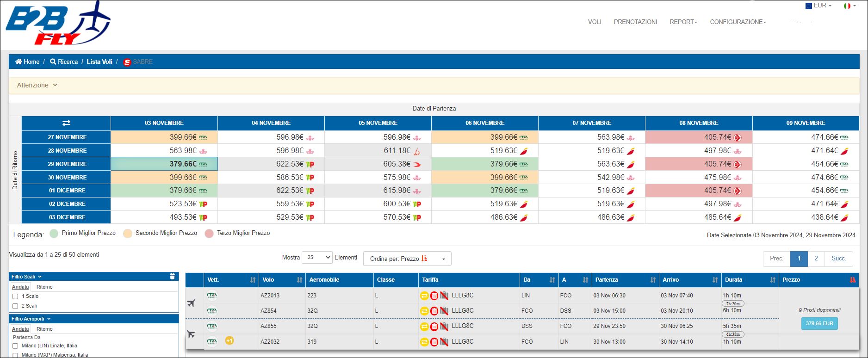Tick the 2 Scali checkbox
This screenshot has height=358, width=868.
[15, 306]
